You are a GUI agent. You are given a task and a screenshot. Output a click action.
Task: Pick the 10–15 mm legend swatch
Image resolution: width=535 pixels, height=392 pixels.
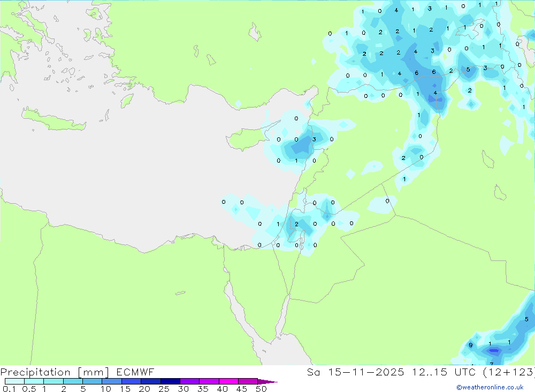pyautogui.click(x=112, y=381)
